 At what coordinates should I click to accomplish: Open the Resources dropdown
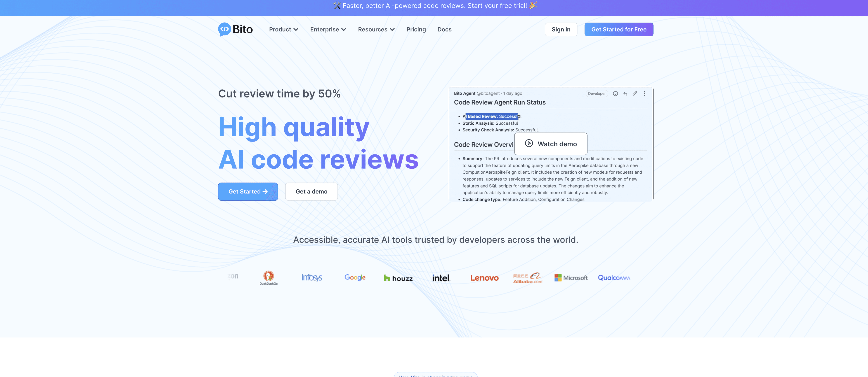pyautogui.click(x=376, y=29)
